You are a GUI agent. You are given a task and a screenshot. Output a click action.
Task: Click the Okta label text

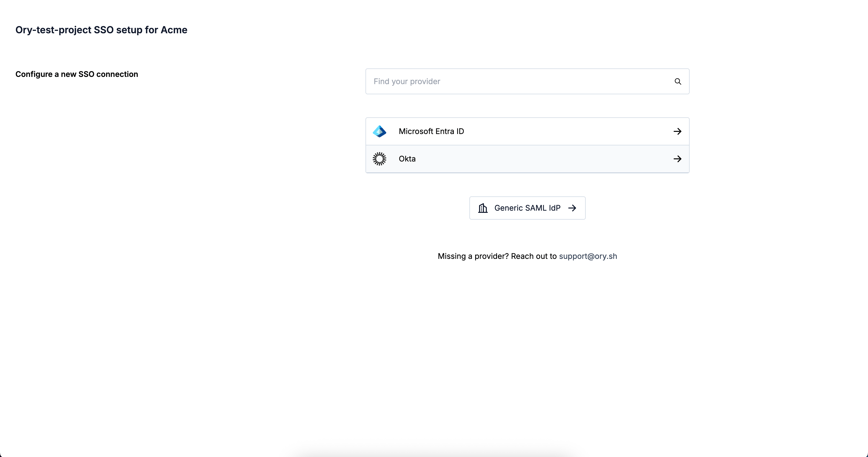[x=407, y=159]
